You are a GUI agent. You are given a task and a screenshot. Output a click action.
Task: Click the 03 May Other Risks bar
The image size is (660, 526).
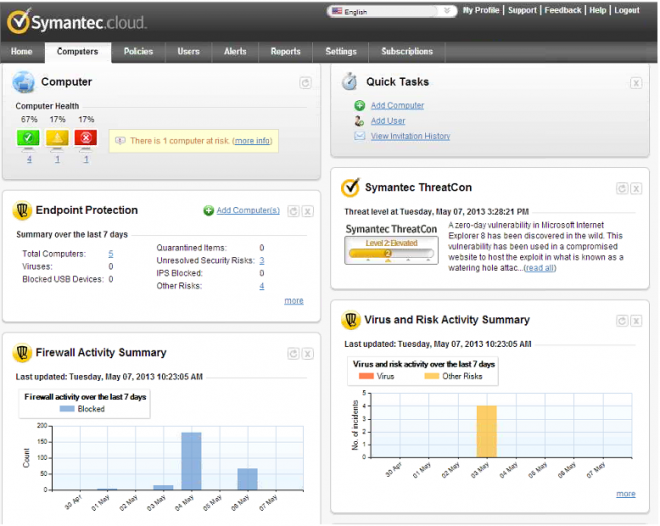click(x=487, y=431)
